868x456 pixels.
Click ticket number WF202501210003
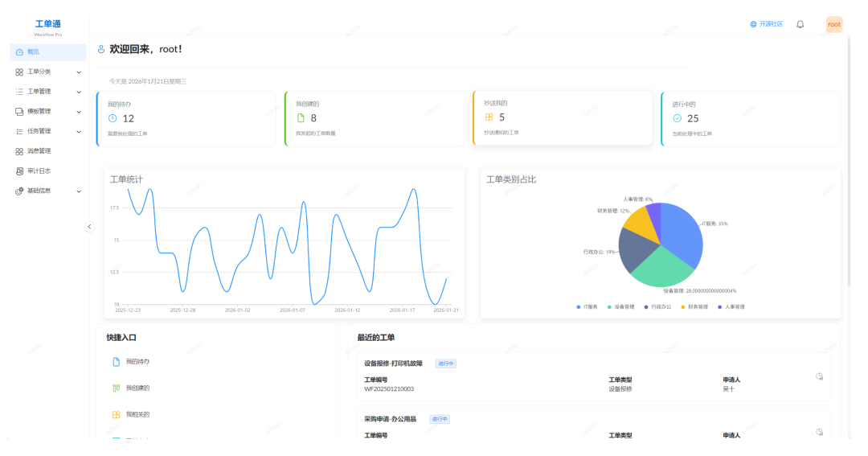(389, 389)
